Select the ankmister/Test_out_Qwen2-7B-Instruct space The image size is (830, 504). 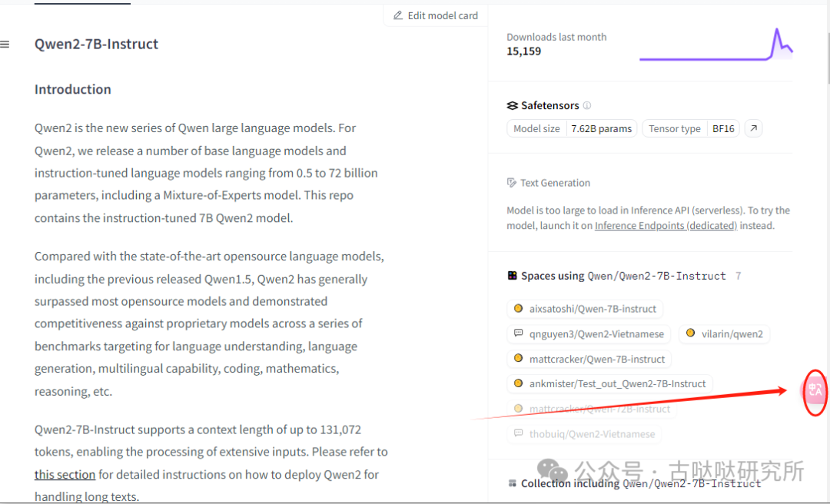(609, 383)
